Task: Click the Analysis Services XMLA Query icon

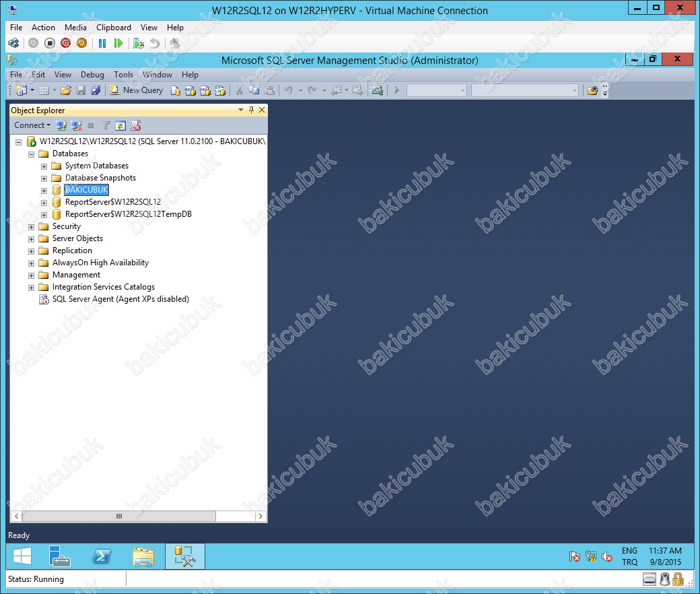Action: [x=220, y=91]
